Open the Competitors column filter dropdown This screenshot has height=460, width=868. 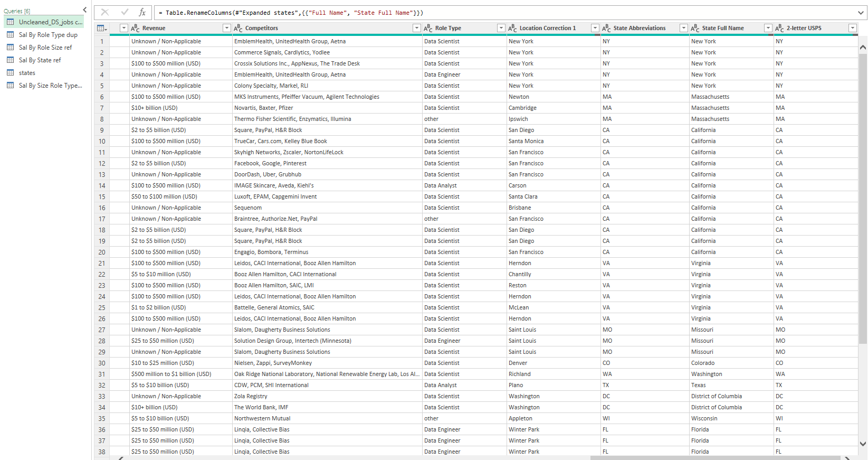tap(417, 28)
